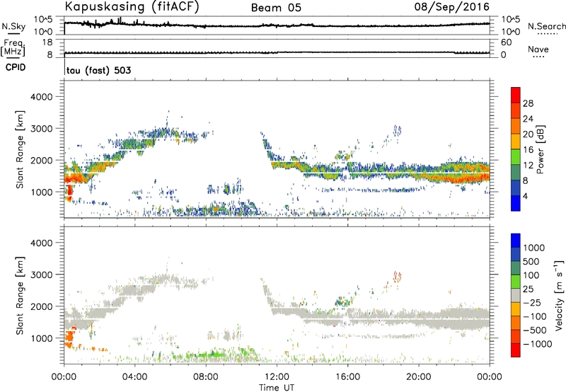Click the date 08/Sep/2016
The height and width of the screenshot is (392, 566).
point(451,6)
